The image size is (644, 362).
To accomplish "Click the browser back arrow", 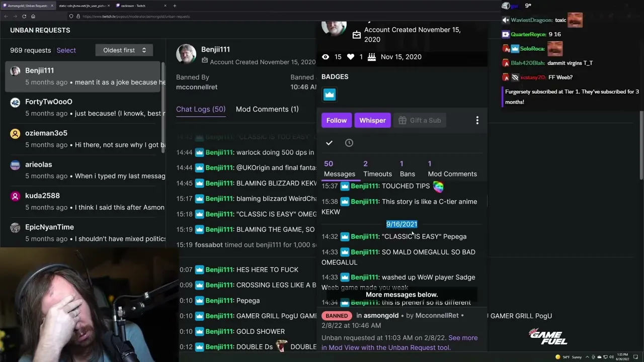I will (x=6, y=17).
